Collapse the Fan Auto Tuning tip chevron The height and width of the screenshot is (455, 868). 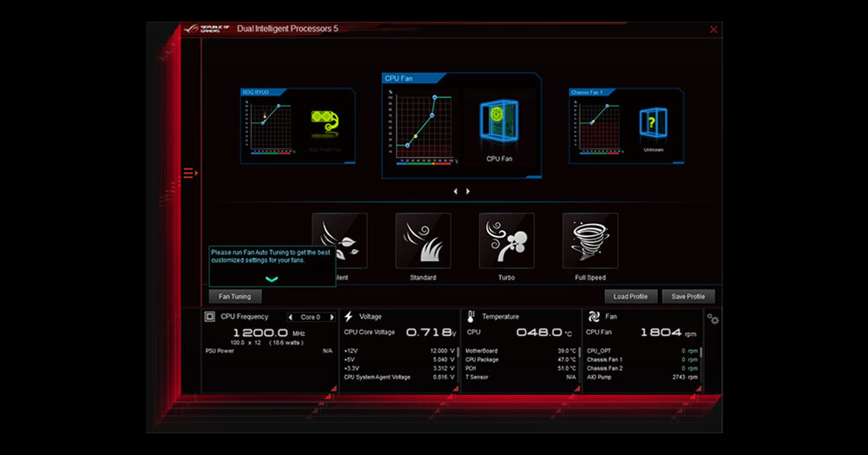[271, 279]
